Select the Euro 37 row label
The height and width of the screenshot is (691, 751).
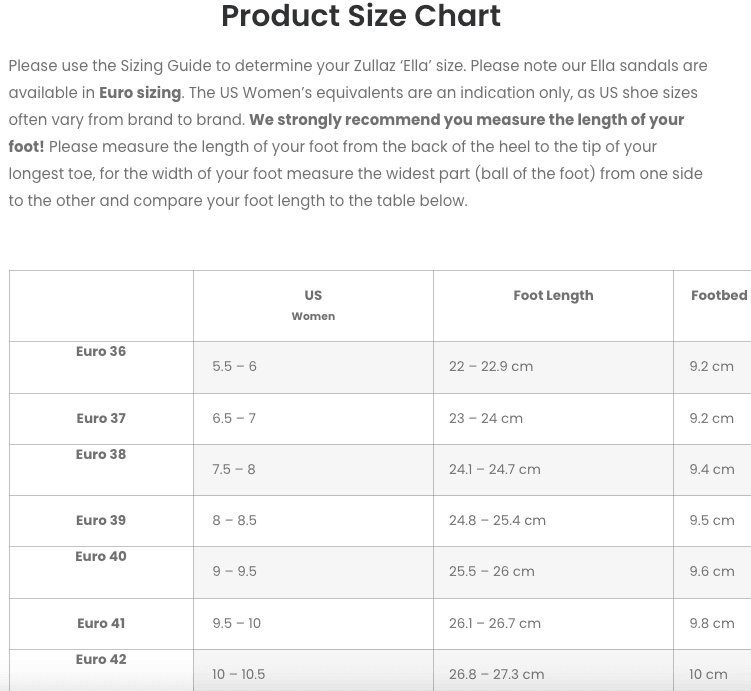tap(101, 418)
